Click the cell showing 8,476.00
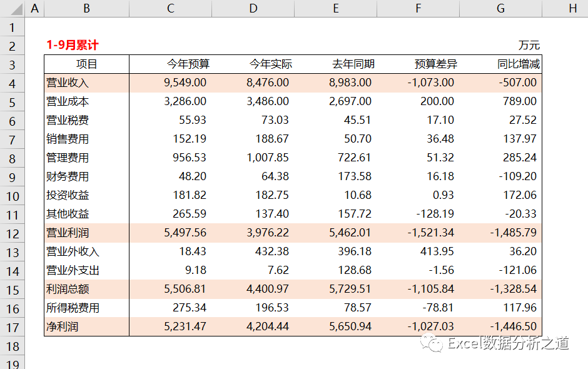 [253, 83]
